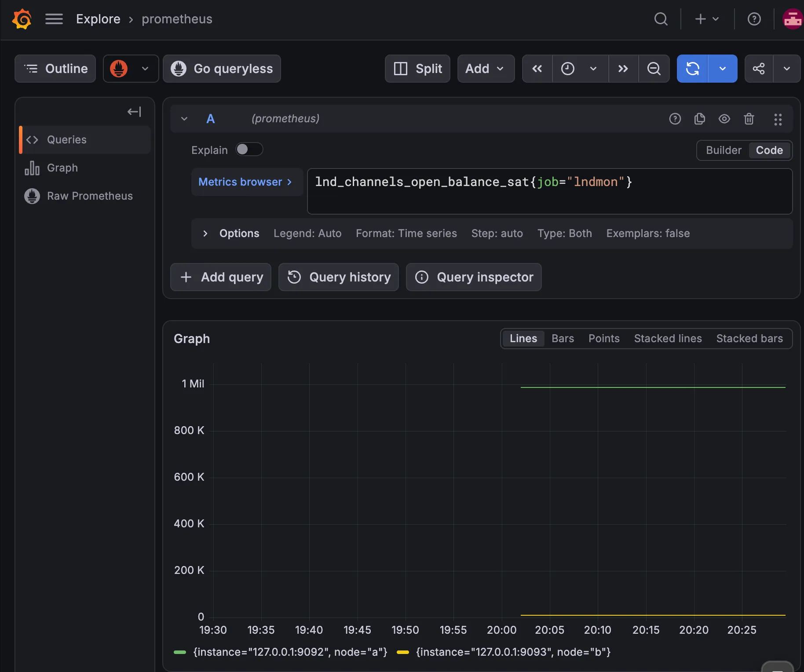The height and width of the screenshot is (672, 804).
Task: Select Raw Prometheus in the outline
Action: pyautogui.click(x=85, y=196)
